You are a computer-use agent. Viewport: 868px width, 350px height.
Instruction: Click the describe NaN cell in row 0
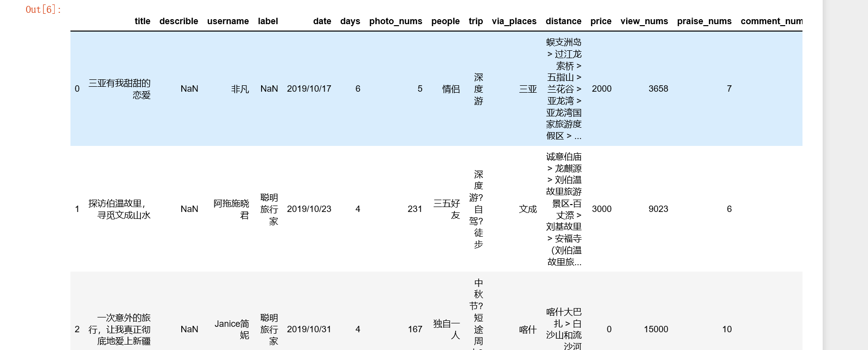[189, 89]
